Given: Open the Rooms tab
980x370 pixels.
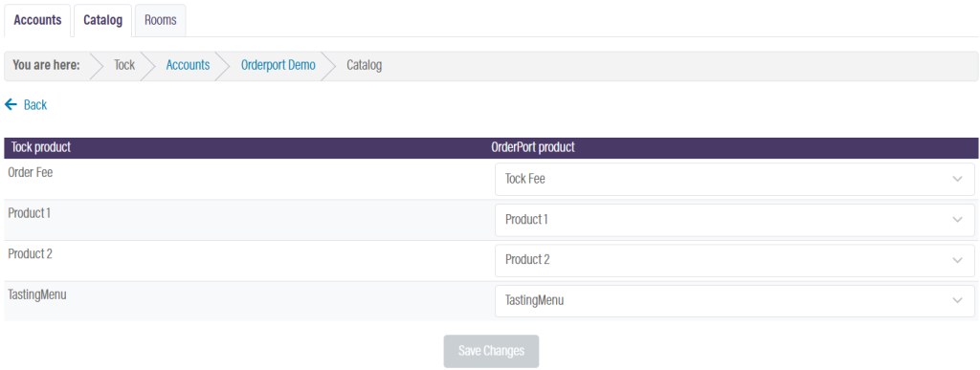Looking at the screenshot, I should tap(160, 20).
